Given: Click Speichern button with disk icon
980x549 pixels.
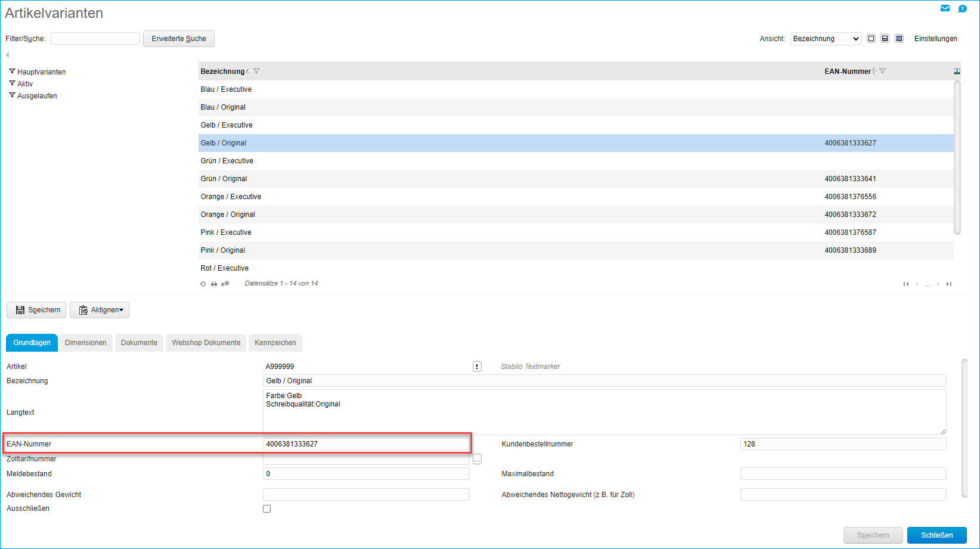Looking at the screenshot, I should [36, 310].
